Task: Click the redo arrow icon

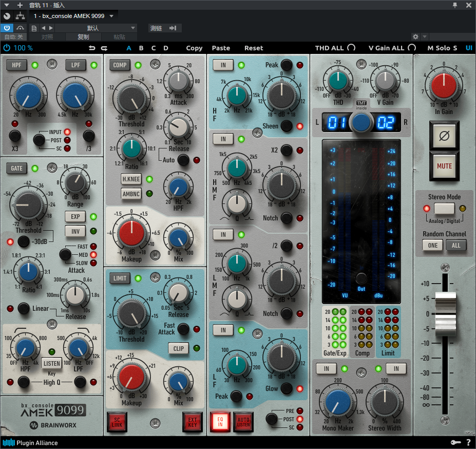Action: (x=104, y=48)
